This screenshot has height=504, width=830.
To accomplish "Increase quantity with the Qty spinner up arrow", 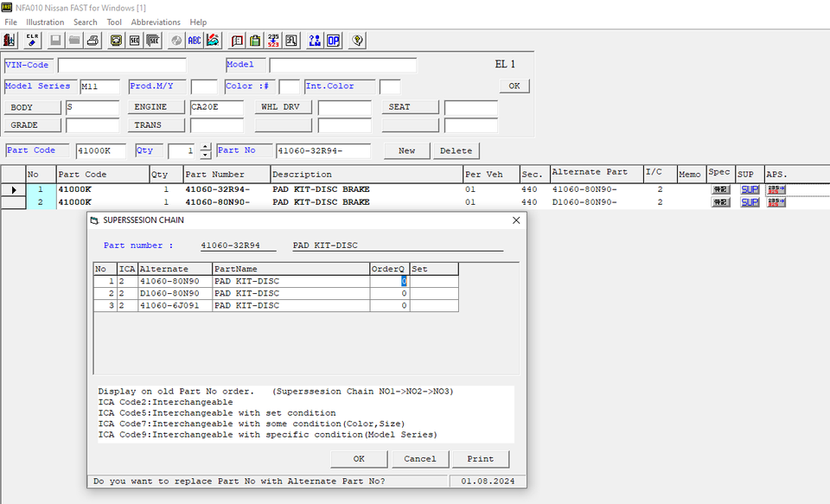I will click(x=205, y=147).
